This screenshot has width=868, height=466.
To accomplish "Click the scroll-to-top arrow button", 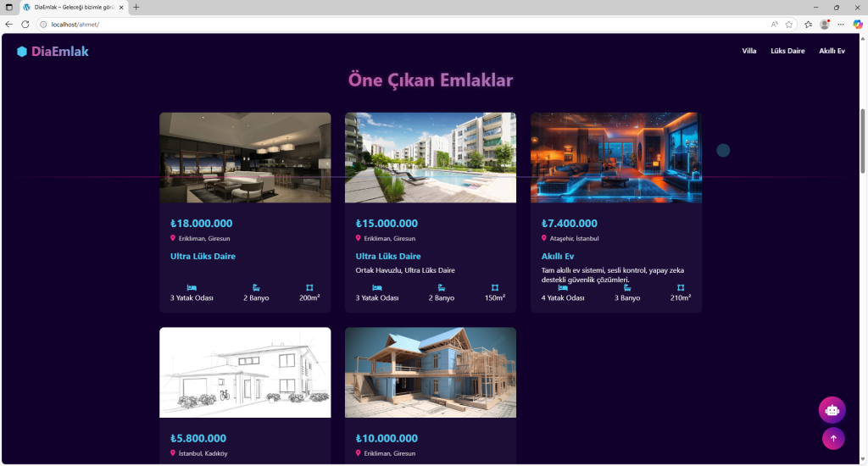I will 833,438.
